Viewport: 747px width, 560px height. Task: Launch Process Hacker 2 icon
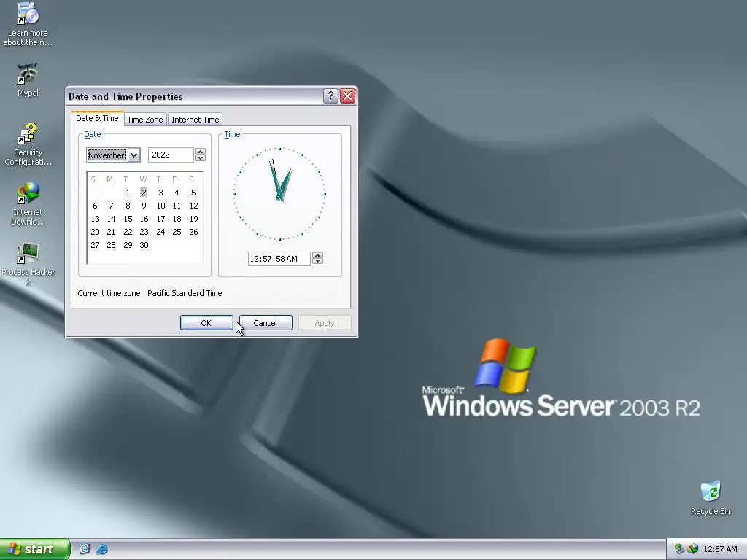28,264
